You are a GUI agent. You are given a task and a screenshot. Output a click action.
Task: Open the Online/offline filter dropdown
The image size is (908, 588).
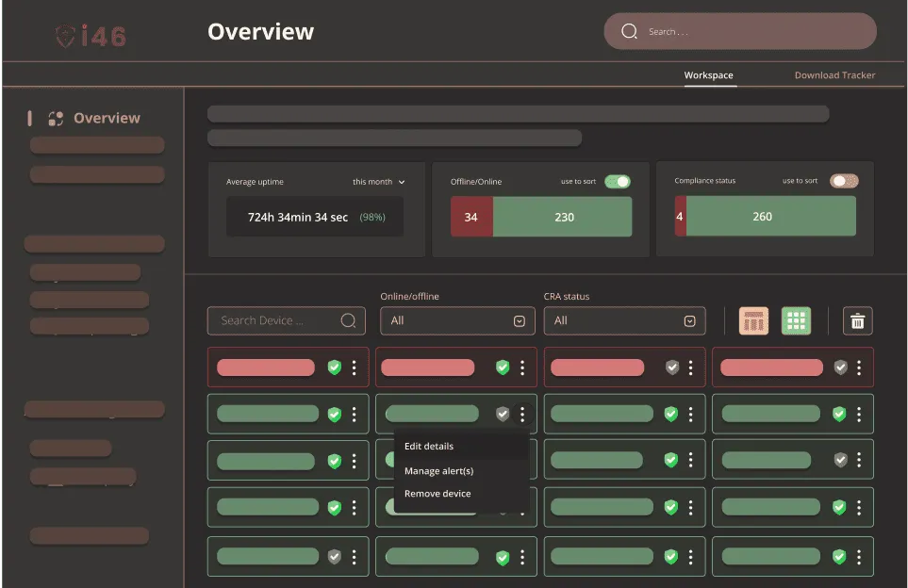coord(457,320)
